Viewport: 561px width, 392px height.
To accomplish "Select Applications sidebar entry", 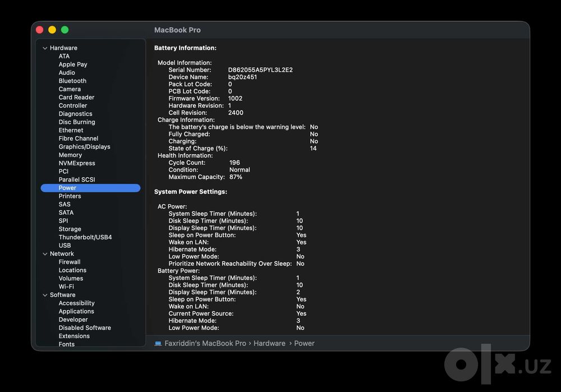I will (x=76, y=311).
